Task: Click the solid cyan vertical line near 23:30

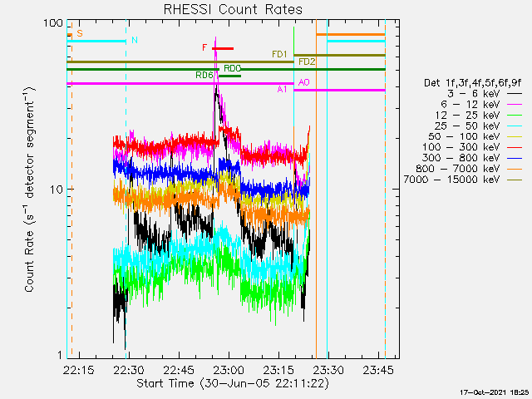Action: [328, 189]
